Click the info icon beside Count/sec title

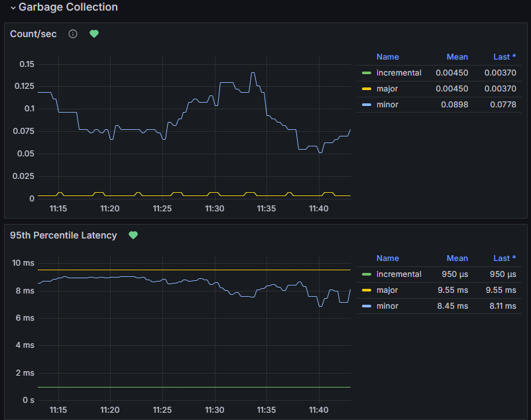(x=73, y=34)
